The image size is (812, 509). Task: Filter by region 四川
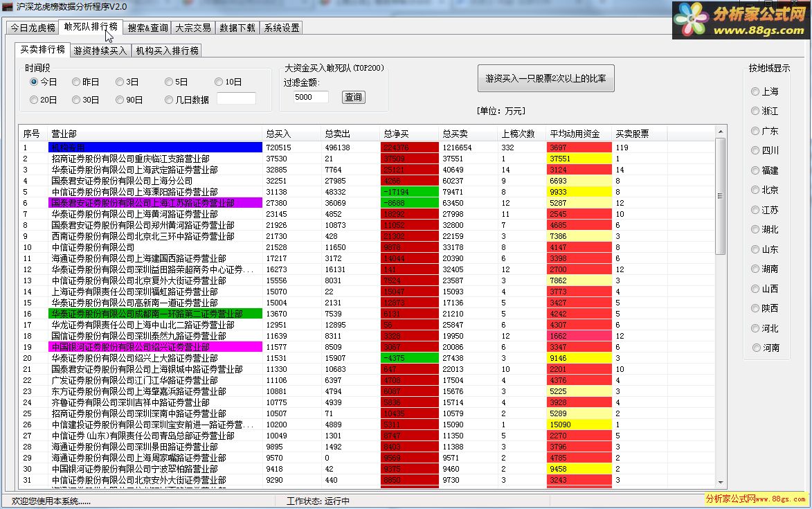coord(765,151)
